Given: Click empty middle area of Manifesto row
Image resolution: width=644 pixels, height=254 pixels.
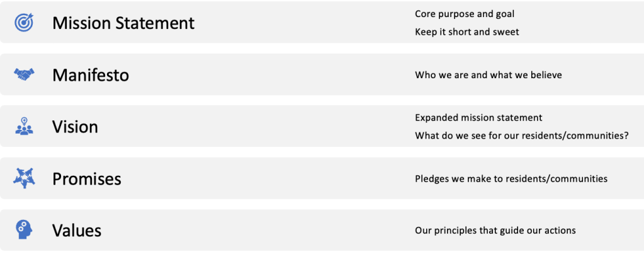Looking at the screenshot, I should pos(271,75).
